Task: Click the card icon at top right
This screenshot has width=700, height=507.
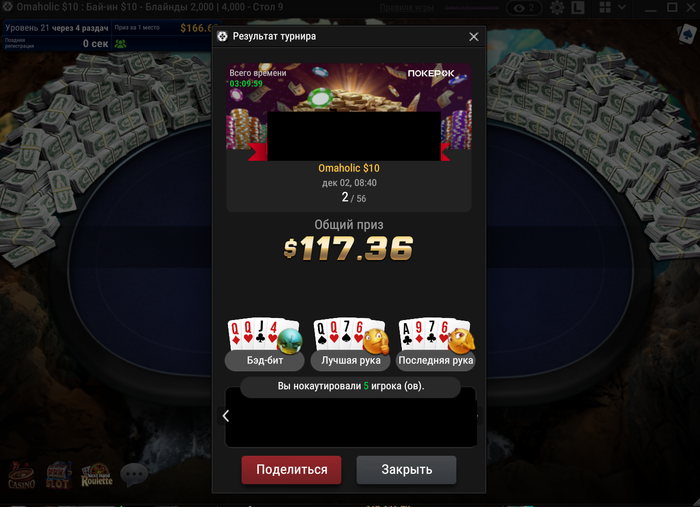Action: coord(687,34)
